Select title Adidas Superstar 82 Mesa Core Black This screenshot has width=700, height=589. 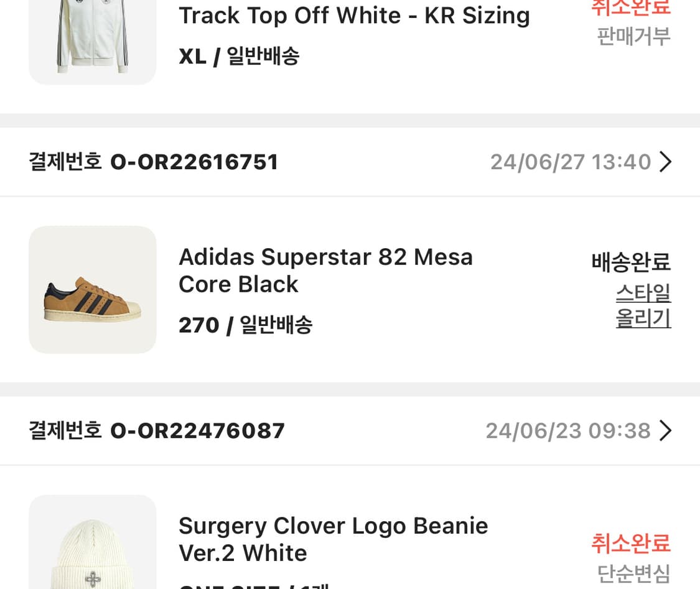[x=325, y=270]
